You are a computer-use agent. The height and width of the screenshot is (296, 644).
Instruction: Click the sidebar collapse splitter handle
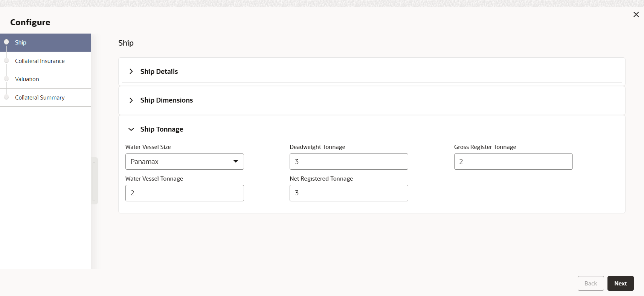tap(94, 181)
